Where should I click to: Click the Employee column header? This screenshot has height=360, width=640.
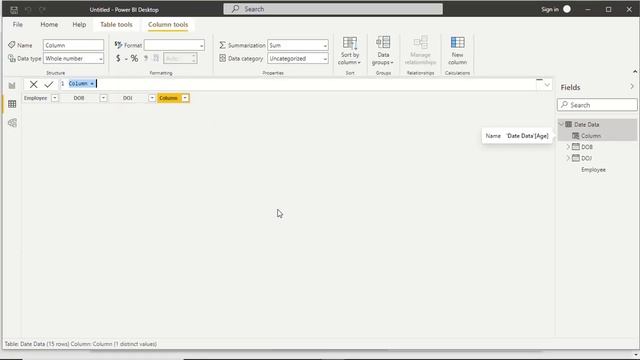[x=36, y=98]
